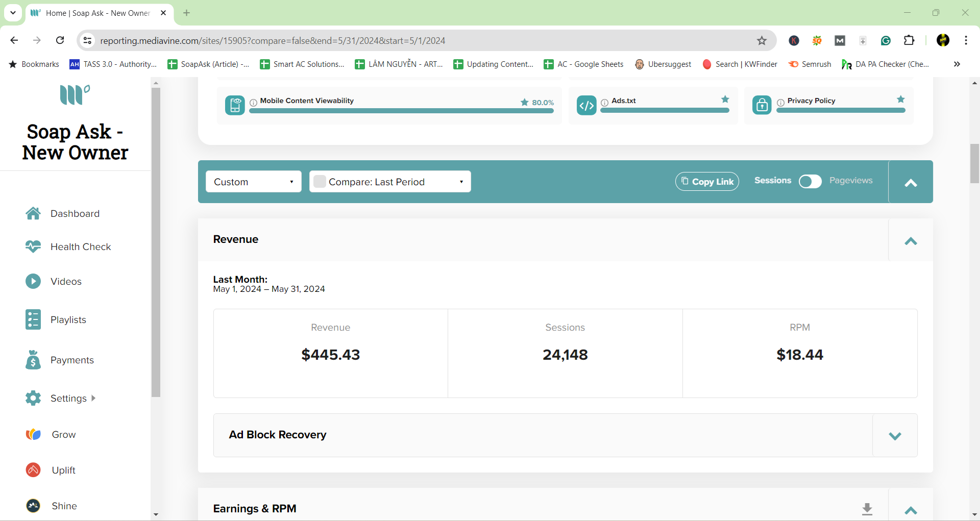Download Earnings & RPM data

click(867, 509)
